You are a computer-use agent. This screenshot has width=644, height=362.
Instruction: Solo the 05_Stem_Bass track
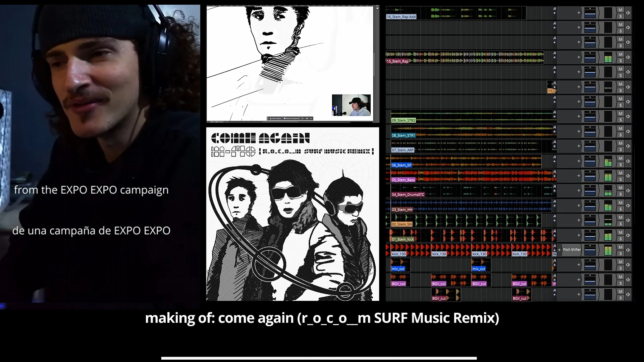[x=621, y=179]
